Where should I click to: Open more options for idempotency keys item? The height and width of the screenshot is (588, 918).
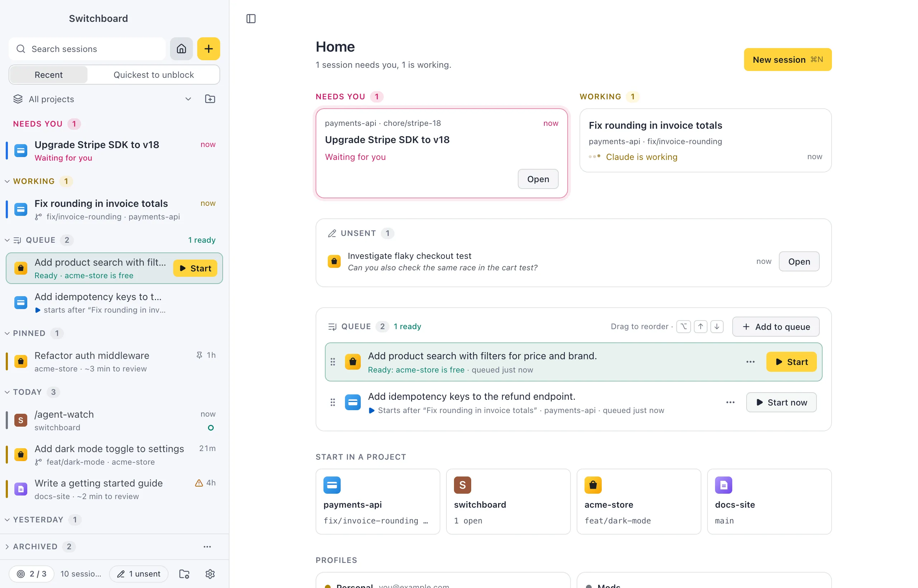click(730, 402)
